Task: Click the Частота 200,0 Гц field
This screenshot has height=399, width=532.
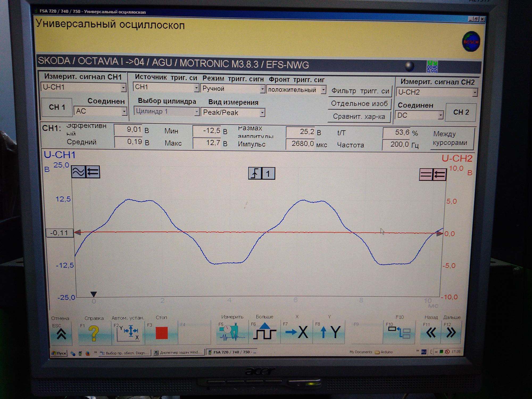Action: pos(396,145)
